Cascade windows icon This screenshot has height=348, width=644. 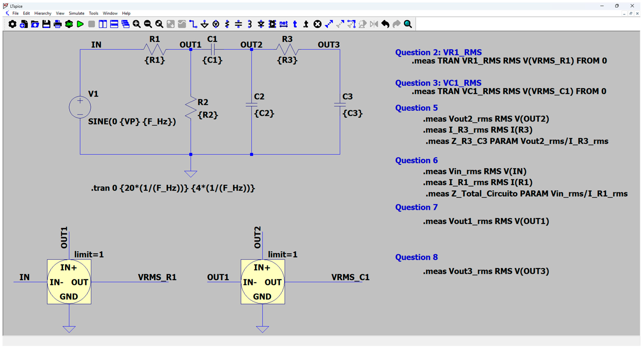125,24
